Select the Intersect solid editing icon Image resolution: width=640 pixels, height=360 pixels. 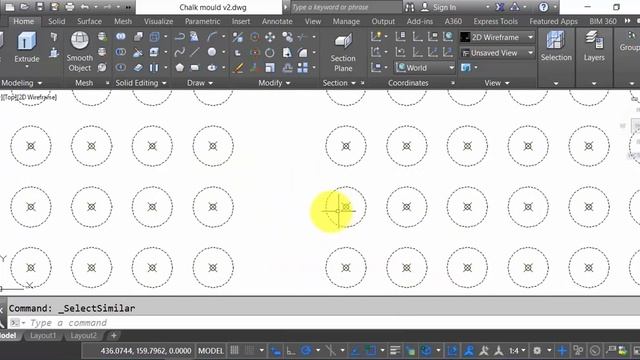point(120,67)
